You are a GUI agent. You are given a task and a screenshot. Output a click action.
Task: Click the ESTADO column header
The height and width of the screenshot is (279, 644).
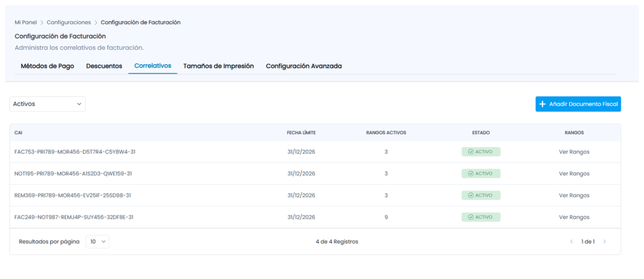[x=481, y=133]
